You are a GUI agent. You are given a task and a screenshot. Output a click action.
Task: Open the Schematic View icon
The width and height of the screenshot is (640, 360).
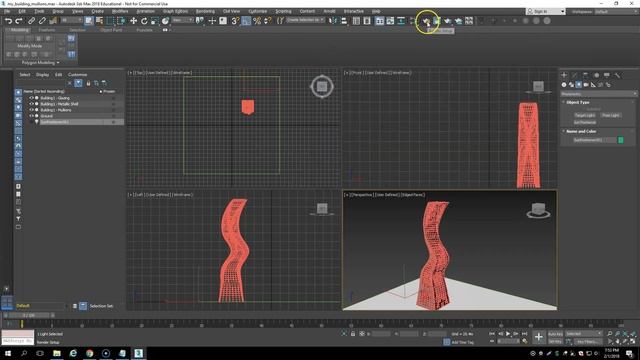click(401, 21)
